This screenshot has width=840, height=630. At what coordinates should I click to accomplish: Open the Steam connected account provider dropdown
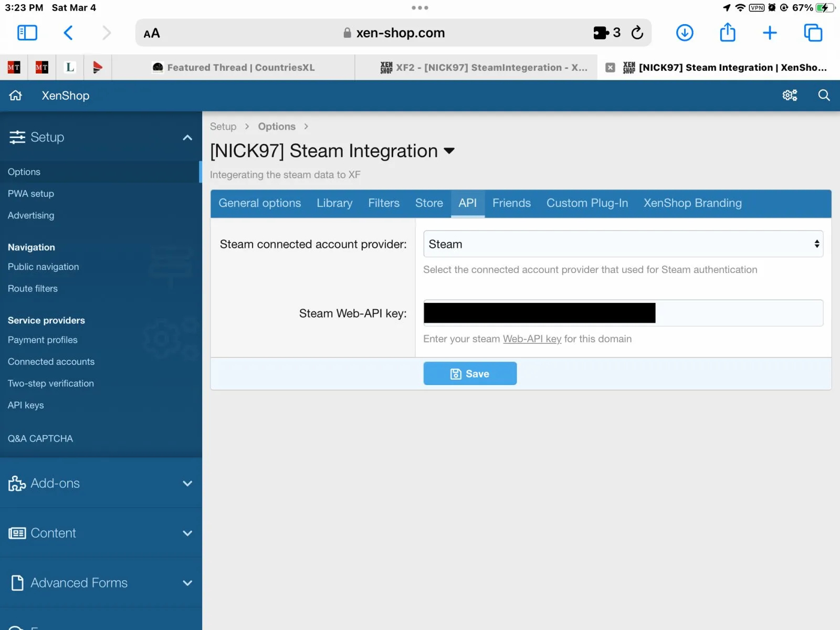click(x=623, y=244)
